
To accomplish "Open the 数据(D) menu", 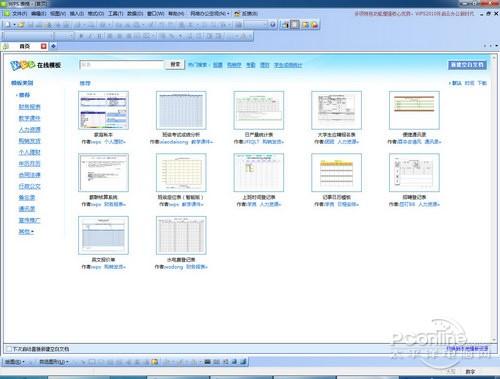I will tap(135, 14).
